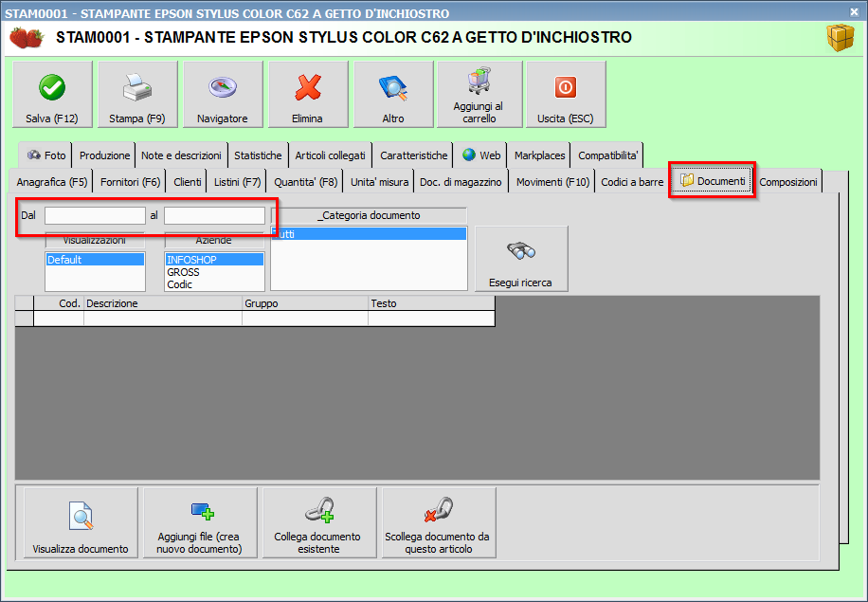Open the Navigatore compass button
The height and width of the screenshot is (602, 868).
point(223,95)
